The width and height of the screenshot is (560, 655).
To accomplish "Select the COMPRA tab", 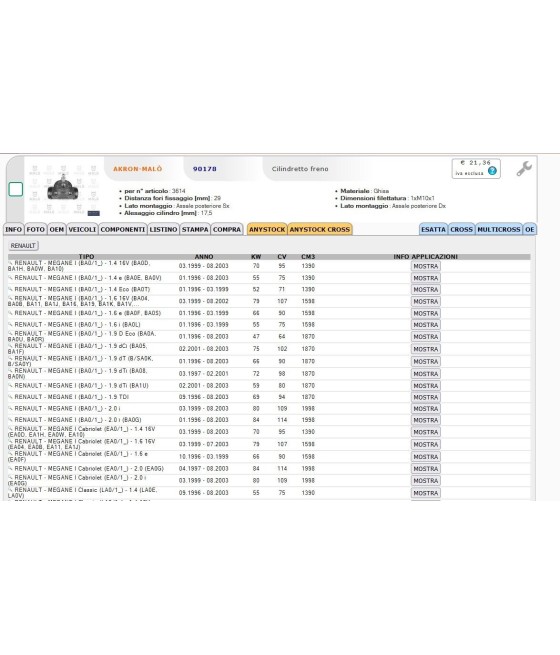I will (x=227, y=229).
